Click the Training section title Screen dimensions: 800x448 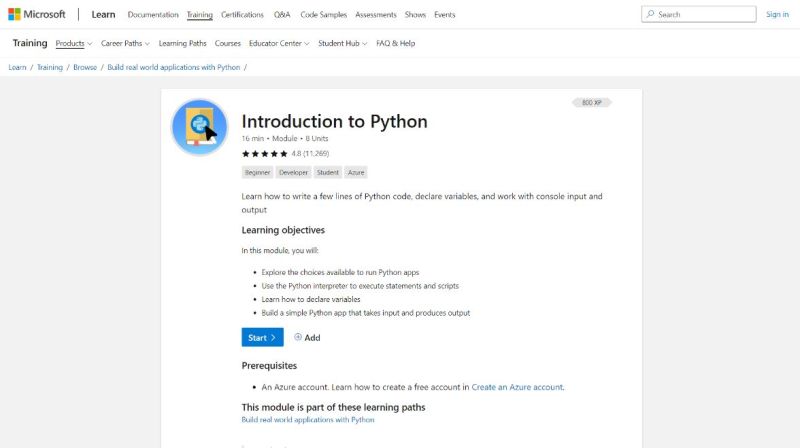(30, 43)
